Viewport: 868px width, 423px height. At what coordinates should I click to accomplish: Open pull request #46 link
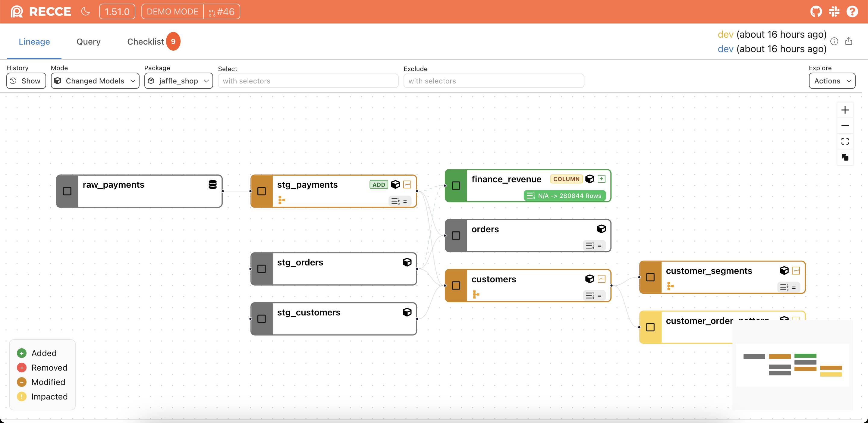222,11
